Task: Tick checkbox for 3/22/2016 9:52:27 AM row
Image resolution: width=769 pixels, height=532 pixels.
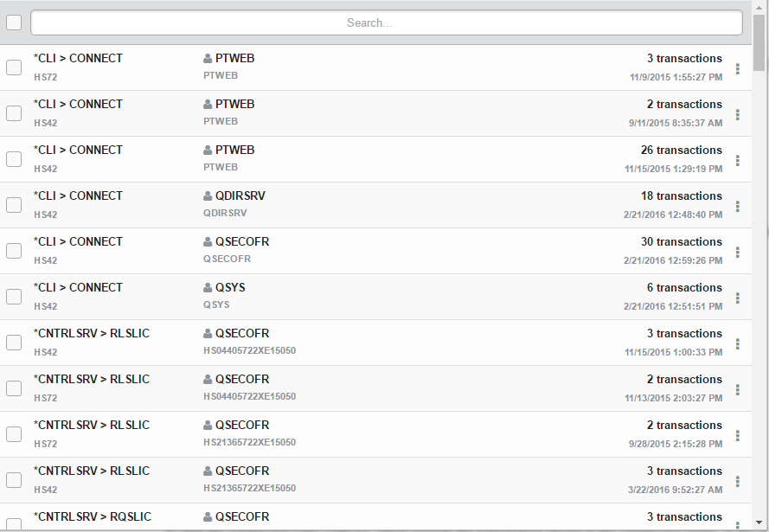Action: coord(14,480)
